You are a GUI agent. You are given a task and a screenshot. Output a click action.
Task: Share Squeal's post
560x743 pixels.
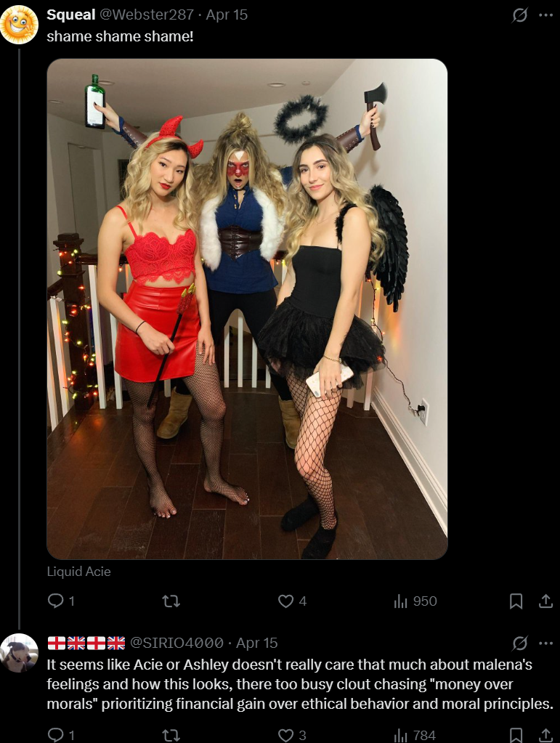click(545, 601)
